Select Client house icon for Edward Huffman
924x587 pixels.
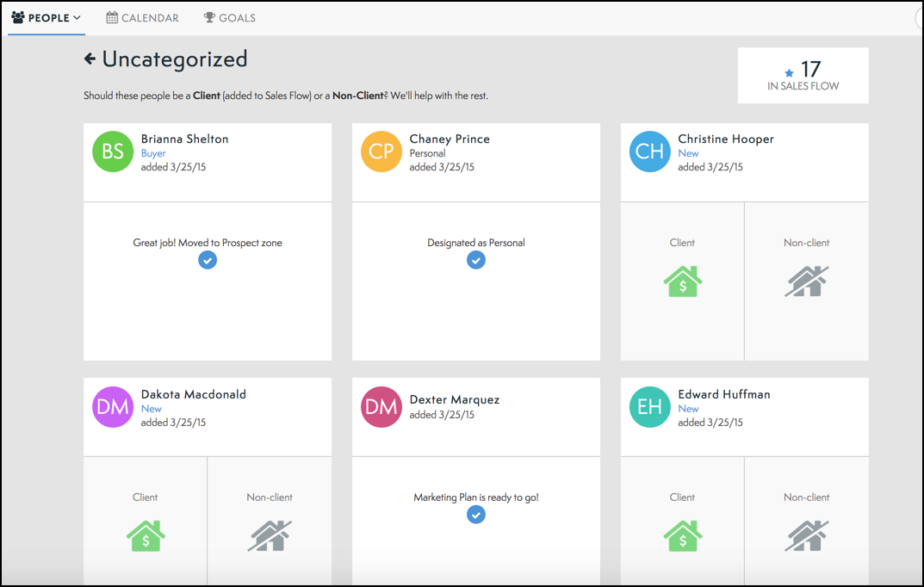click(x=682, y=536)
